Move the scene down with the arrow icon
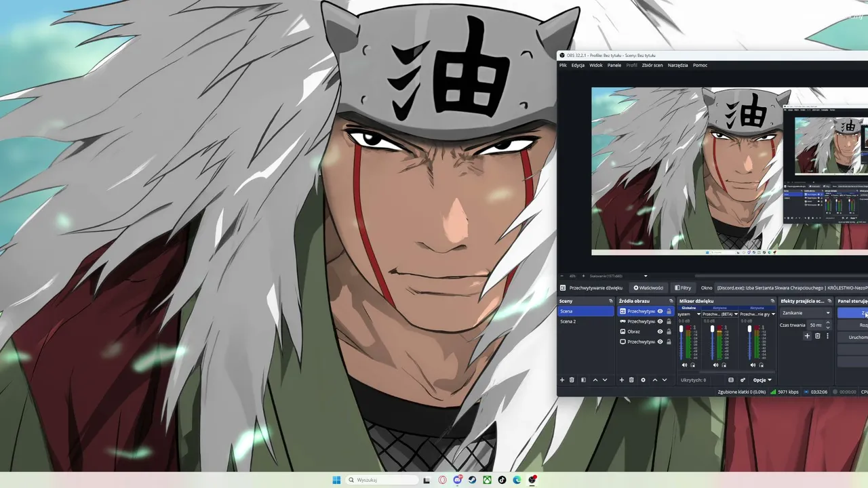The height and width of the screenshot is (488, 868). pos(605,380)
